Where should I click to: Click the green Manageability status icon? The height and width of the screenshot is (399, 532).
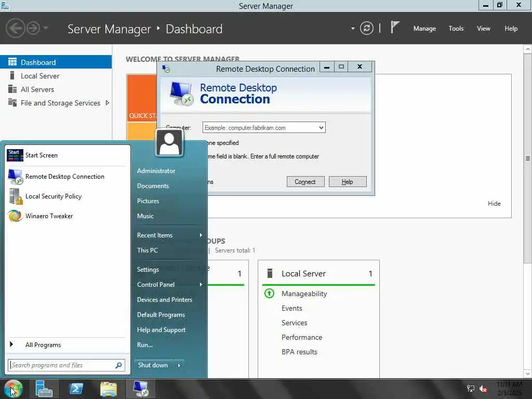[269, 293]
